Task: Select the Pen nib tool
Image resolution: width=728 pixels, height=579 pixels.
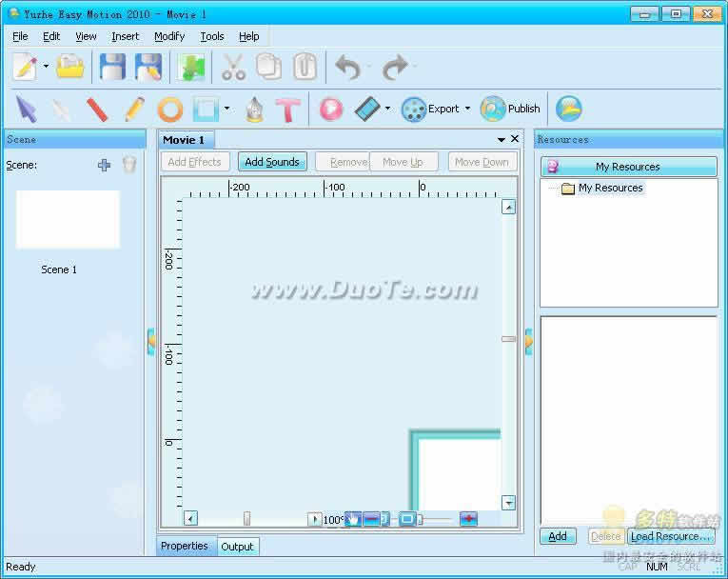Action: [254, 110]
